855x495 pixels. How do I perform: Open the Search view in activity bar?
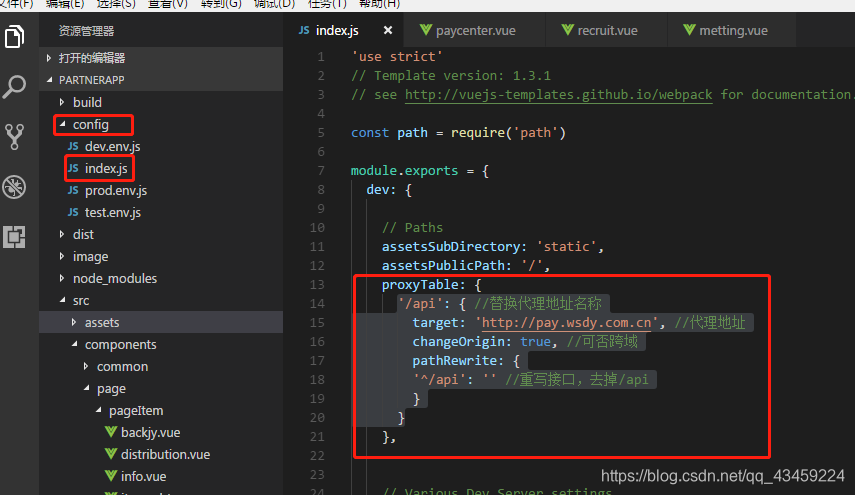(15, 87)
